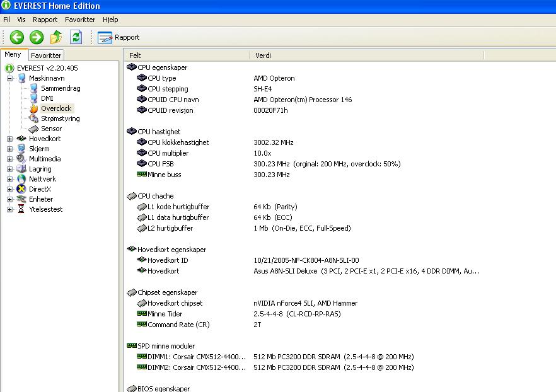Select the Hovedkort egenskaper group icon

pos(132,249)
